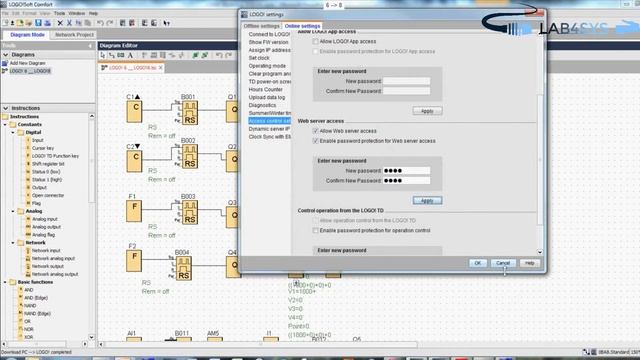Select function key block F2 in diagram

pyautogui.click(x=134, y=261)
